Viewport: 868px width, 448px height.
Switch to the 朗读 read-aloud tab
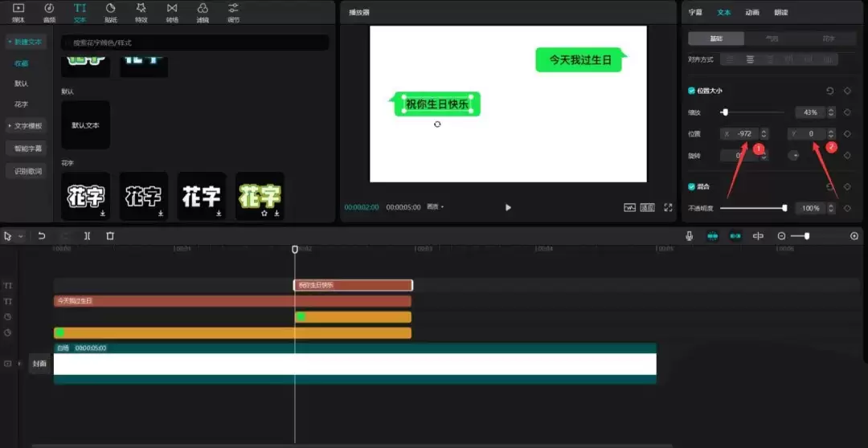tap(780, 12)
